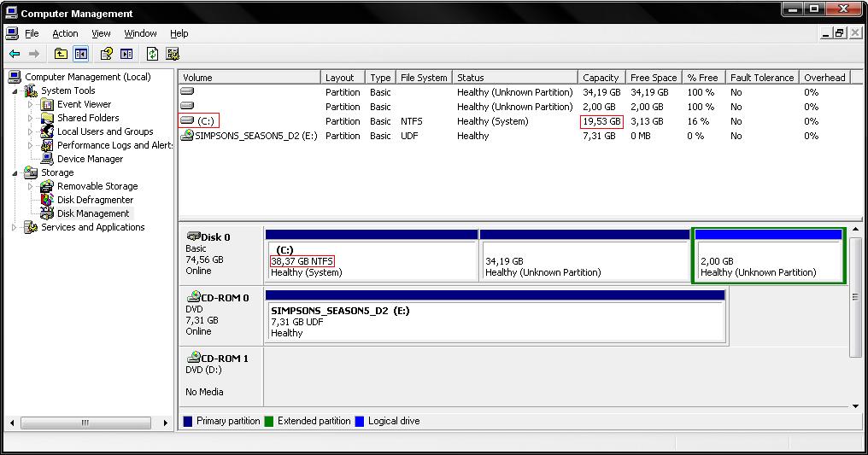Click the drive icon of the 2,00 GB volume row
The image size is (868, 455).
188,106
